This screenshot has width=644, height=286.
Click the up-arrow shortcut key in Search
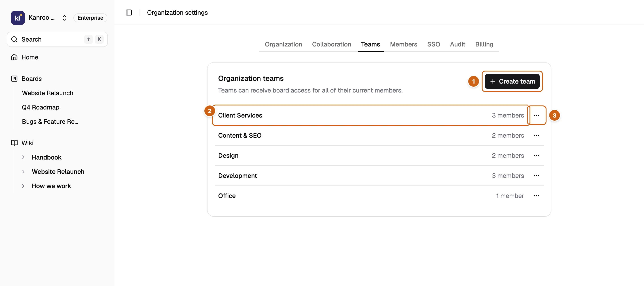89,39
